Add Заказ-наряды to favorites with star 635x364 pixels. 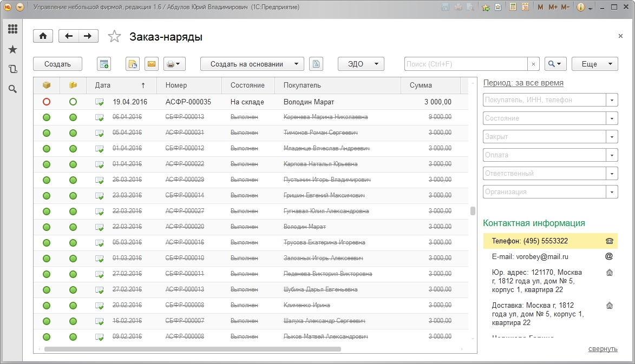coord(114,36)
